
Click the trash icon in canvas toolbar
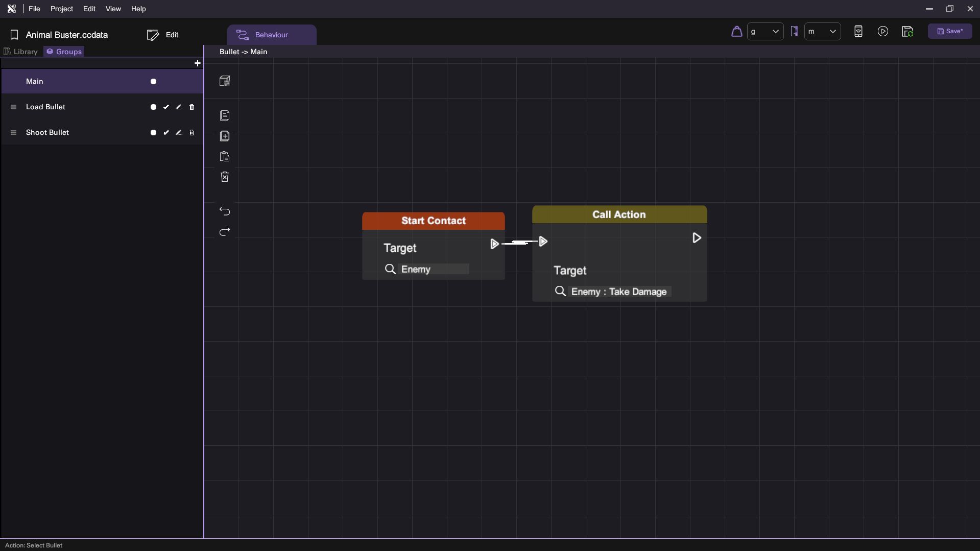[225, 177]
